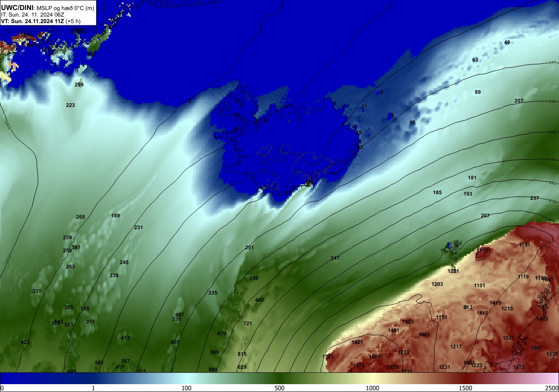Click the map value 423
The width and height of the screenshot is (559, 392).
[x=25, y=342]
